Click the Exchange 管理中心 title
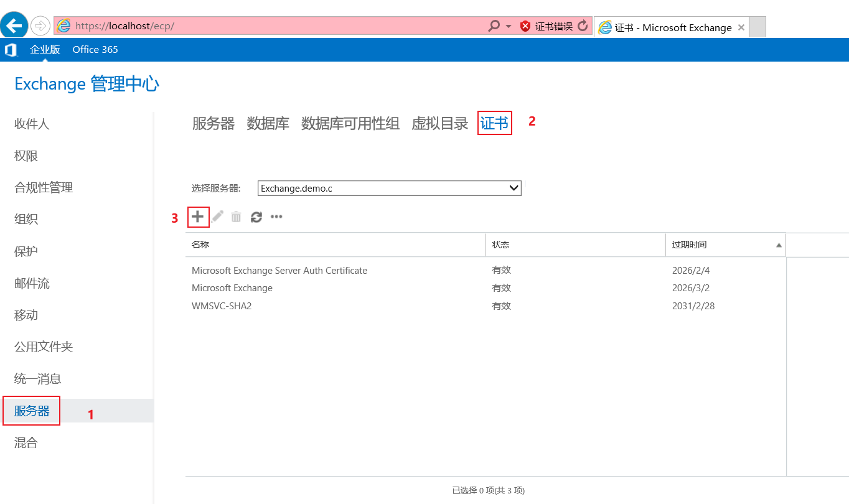Screen dimensions: 849x504 click(x=87, y=84)
